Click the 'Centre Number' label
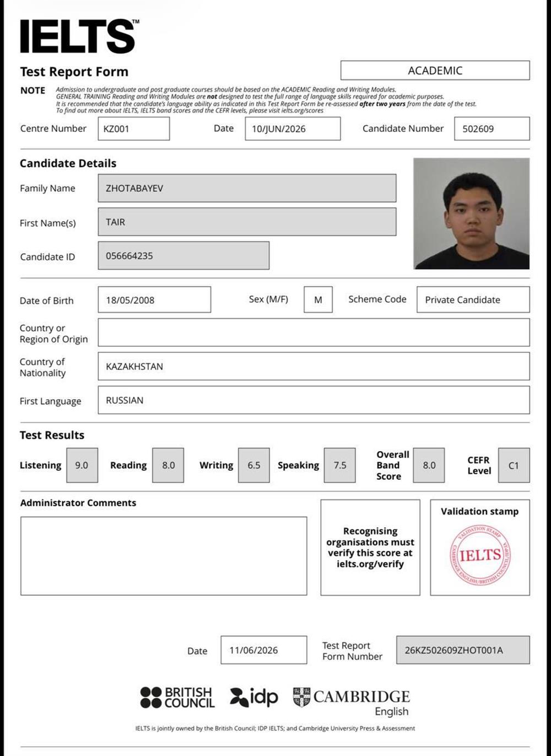 tap(53, 128)
